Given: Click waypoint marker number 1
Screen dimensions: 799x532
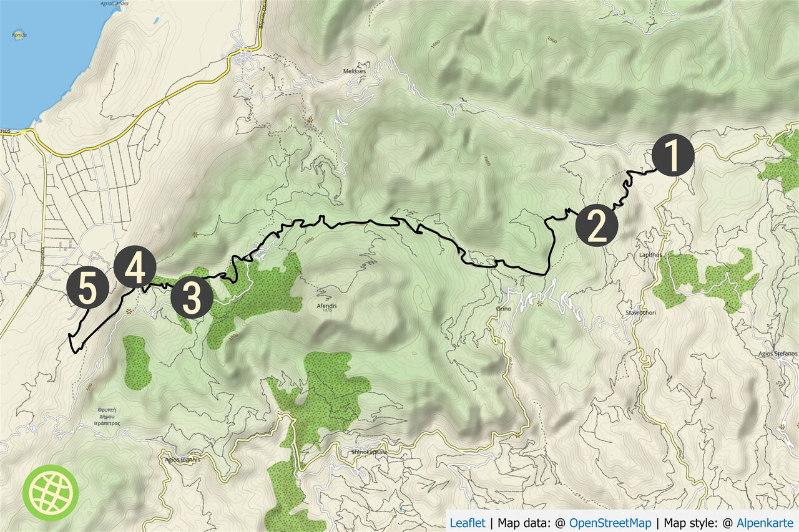Looking at the screenshot, I should (673, 155).
